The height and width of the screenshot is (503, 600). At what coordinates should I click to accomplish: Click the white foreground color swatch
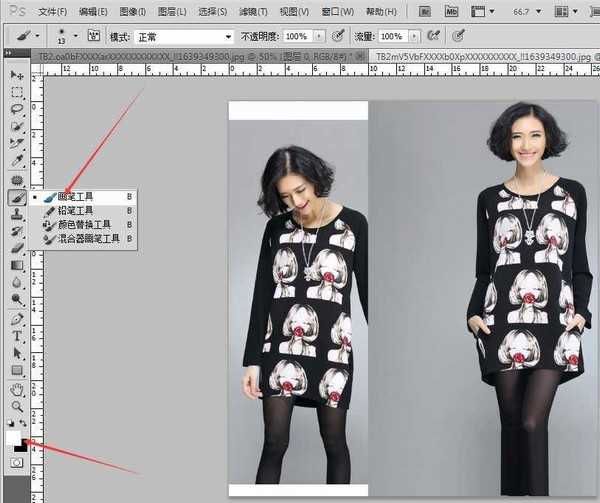pyautogui.click(x=14, y=436)
